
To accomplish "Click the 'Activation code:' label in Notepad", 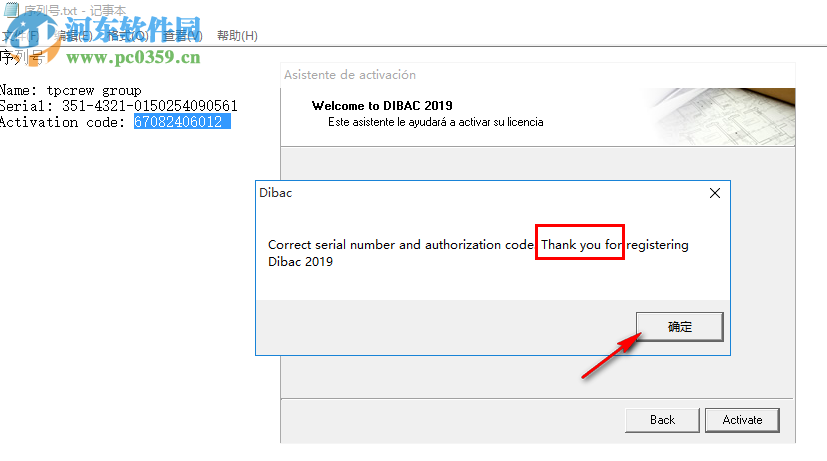I will (x=63, y=122).
